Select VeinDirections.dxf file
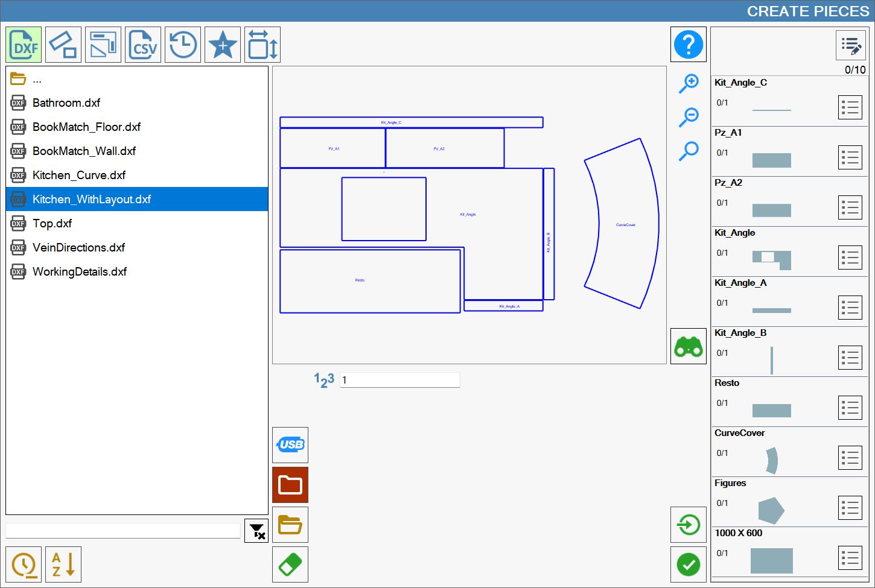Viewport: 875px width, 588px height. coord(137,248)
